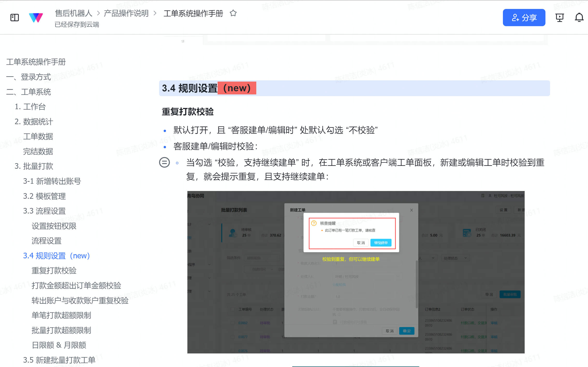Select 完结数据 in outline
This screenshot has height=367, width=588.
(x=38, y=152)
